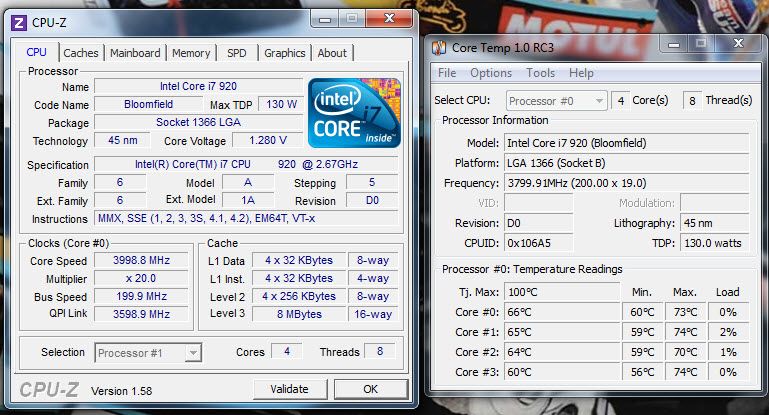
Task: Click the Core Voltage value 1.280 V
Action: pos(267,140)
